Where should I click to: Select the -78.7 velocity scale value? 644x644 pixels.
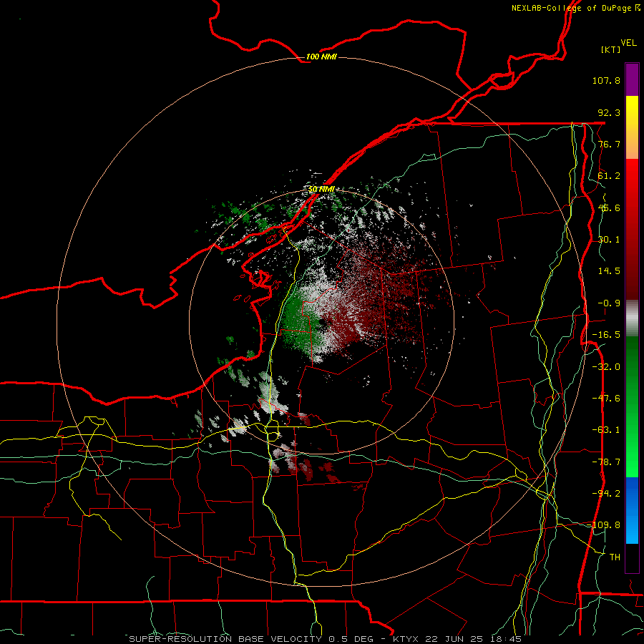(606, 462)
